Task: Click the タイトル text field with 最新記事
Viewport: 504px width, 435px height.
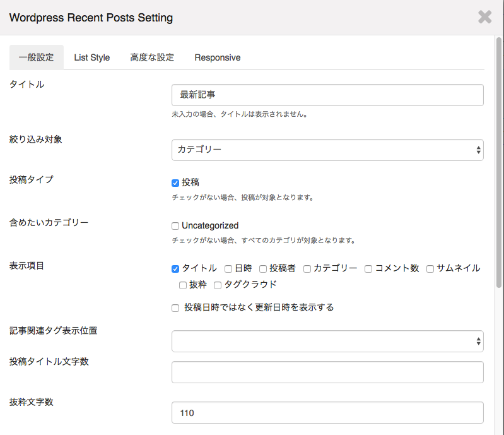Action: 327,95
